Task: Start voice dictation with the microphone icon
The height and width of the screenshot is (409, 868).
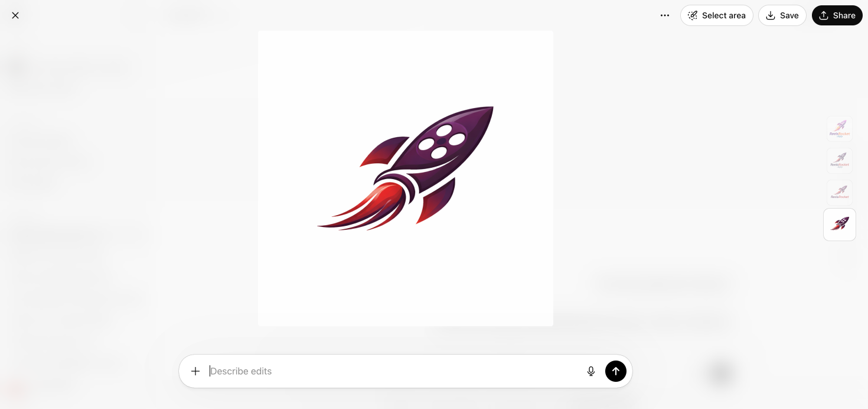Action: 590,371
